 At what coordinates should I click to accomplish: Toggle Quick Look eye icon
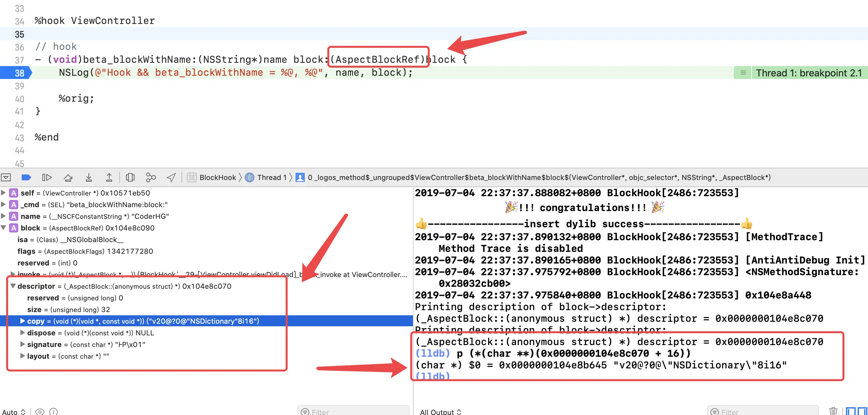click(x=40, y=411)
